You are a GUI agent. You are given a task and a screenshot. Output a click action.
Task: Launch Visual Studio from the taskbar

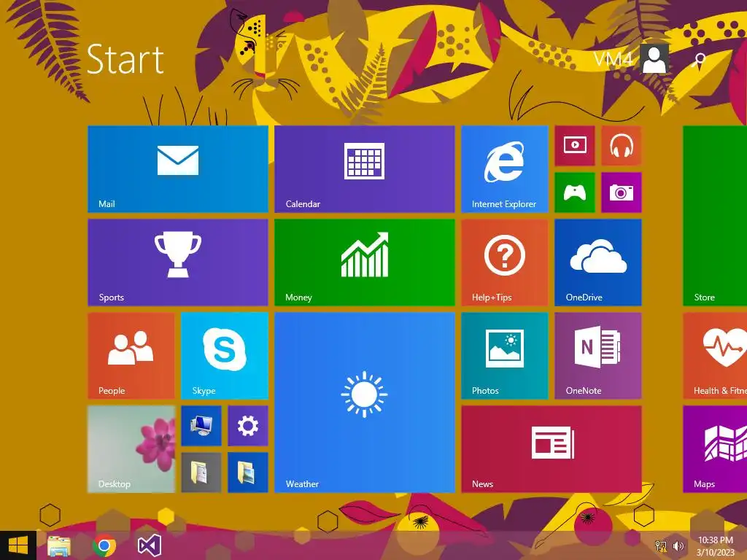tap(150, 545)
